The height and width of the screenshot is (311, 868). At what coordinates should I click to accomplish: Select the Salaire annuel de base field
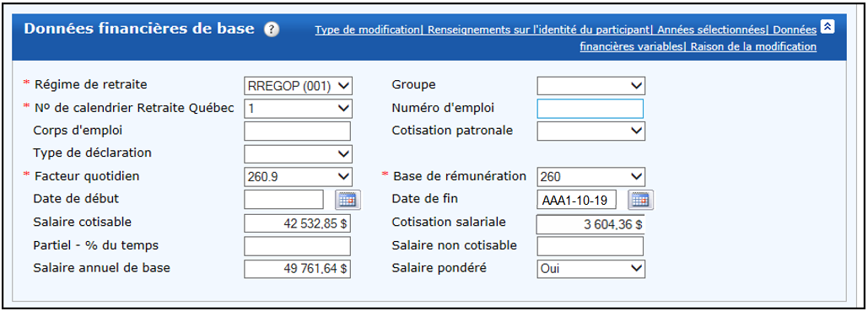tap(297, 268)
